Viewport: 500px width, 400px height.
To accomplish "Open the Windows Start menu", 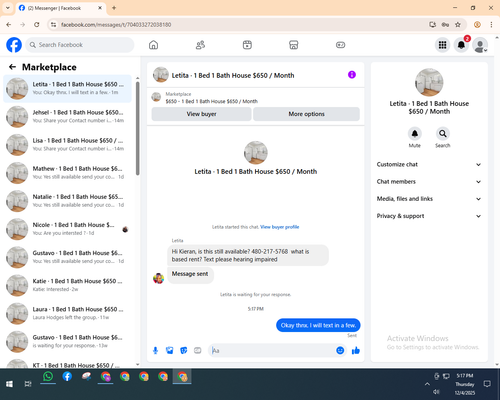I will point(9,384).
